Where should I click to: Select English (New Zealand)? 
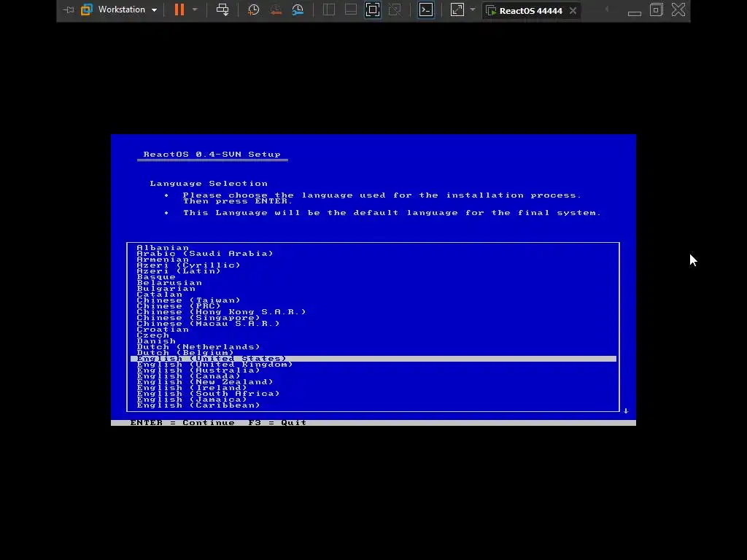tap(205, 382)
